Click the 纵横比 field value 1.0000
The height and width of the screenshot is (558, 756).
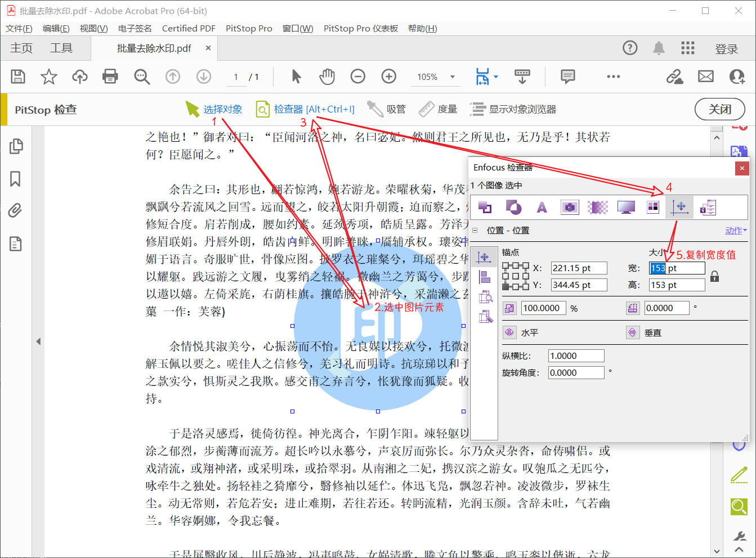576,356
